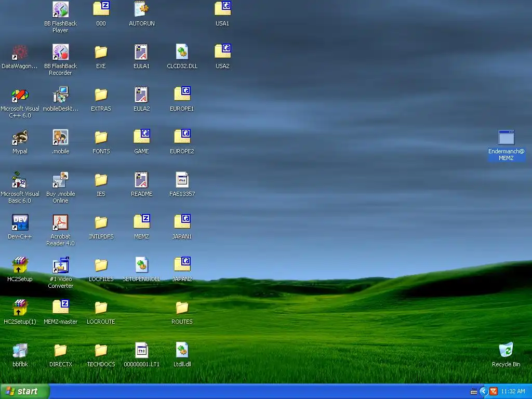Select the TECHDOCS folder
Screen dimensions: 532x399
pos(101,350)
